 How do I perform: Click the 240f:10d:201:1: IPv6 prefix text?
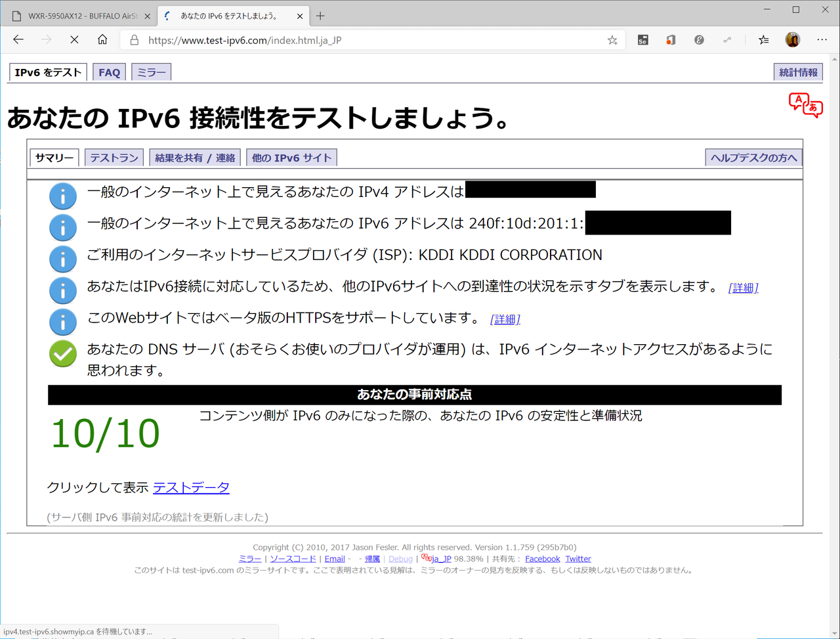526,223
